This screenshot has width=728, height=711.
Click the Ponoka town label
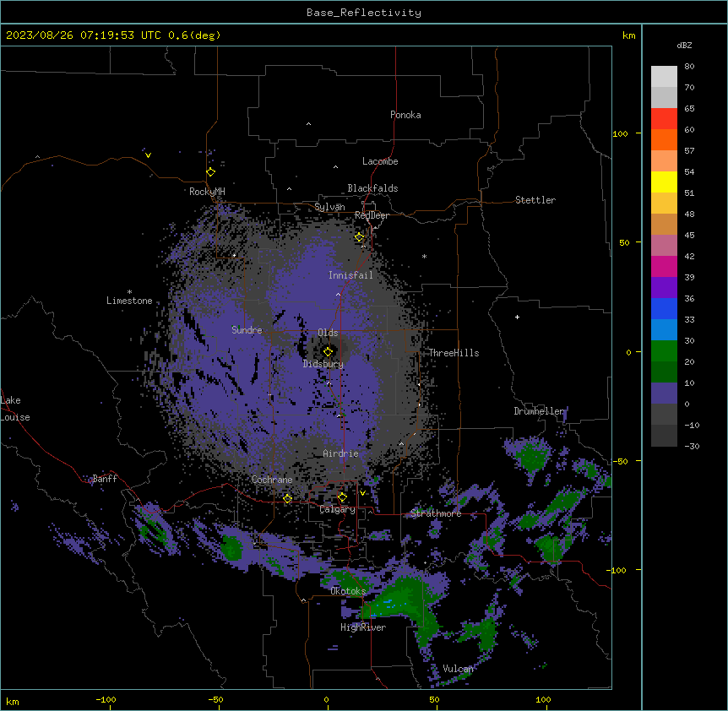pyautogui.click(x=405, y=115)
